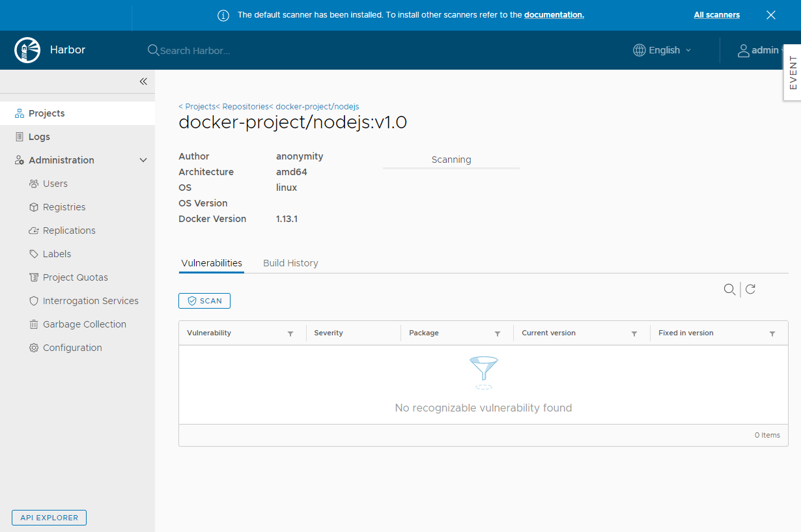
Task: Click the Logs sidebar icon
Action: point(20,137)
